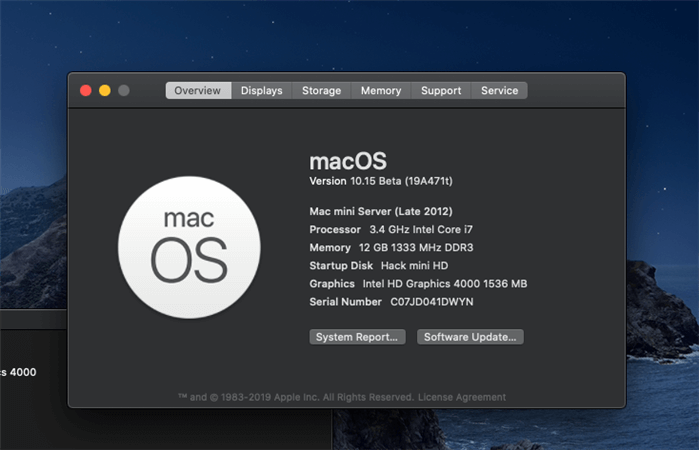The width and height of the screenshot is (699, 450).
Task: Click startup disk value Hack mini HD
Action: (414, 266)
